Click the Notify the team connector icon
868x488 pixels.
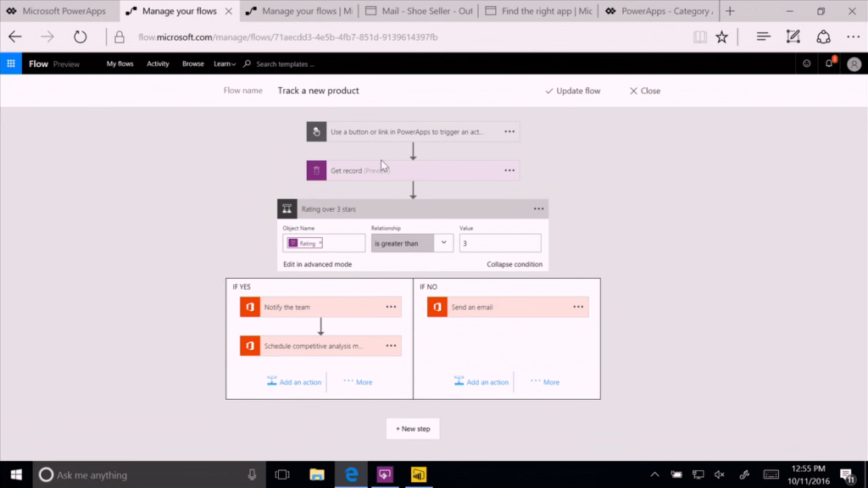tap(249, 307)
